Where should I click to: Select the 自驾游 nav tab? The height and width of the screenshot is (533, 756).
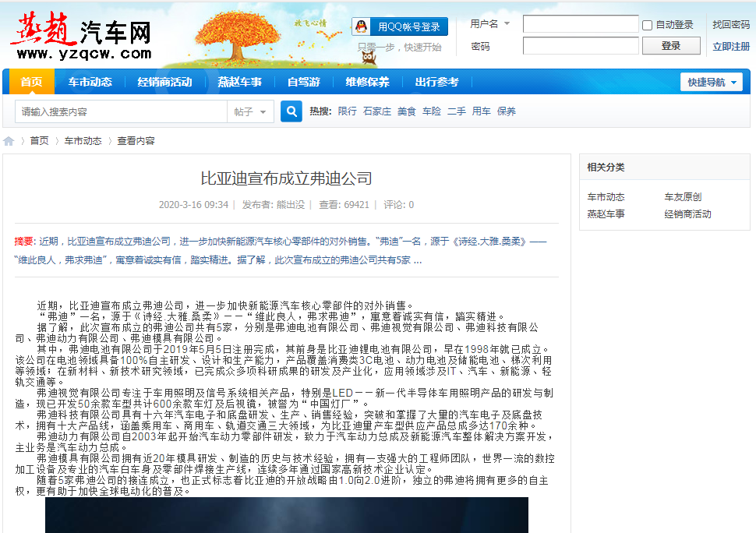pyautogui.click(x=304, y=82)
